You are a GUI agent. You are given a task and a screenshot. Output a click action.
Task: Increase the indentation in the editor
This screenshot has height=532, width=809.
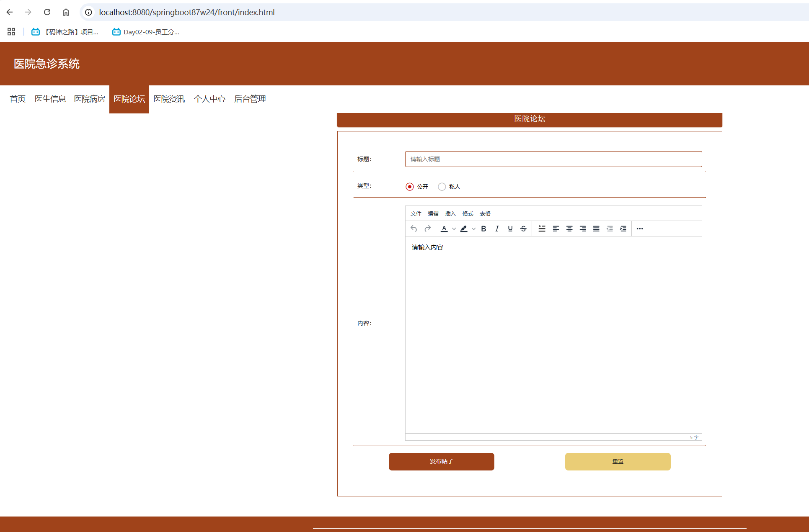coord(623,229)
